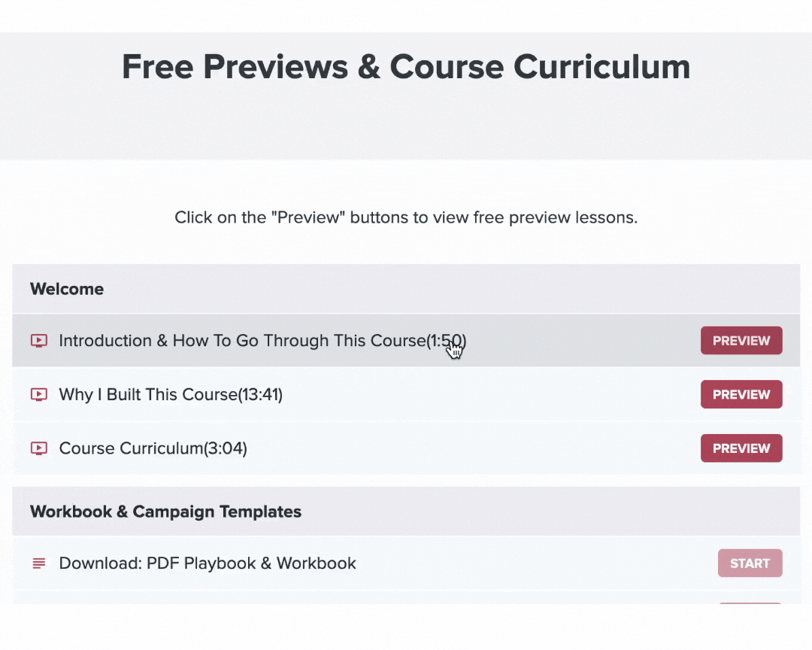Preview the Why I Built This Course lesson

[741, 394]
